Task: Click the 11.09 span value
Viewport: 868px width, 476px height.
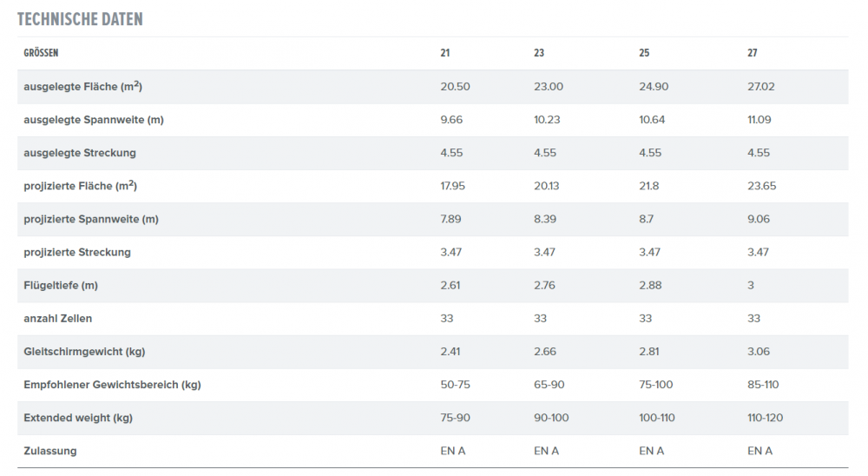Action: click(759, 120)
